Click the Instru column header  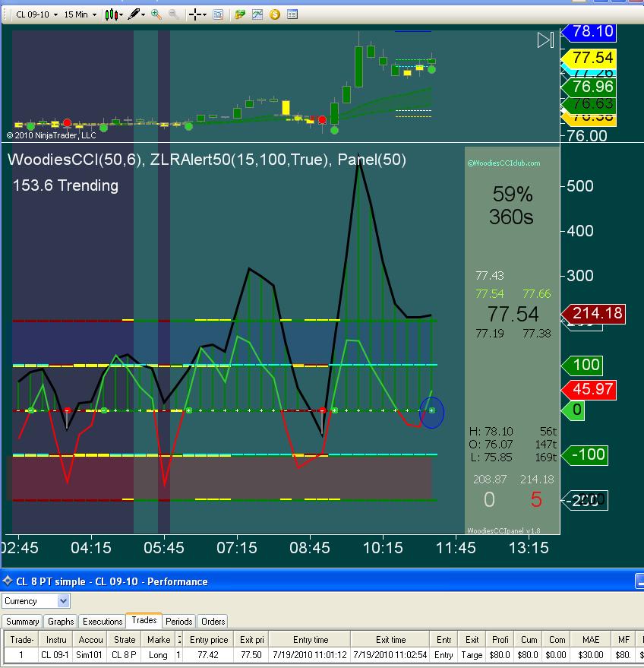[56, 639]
